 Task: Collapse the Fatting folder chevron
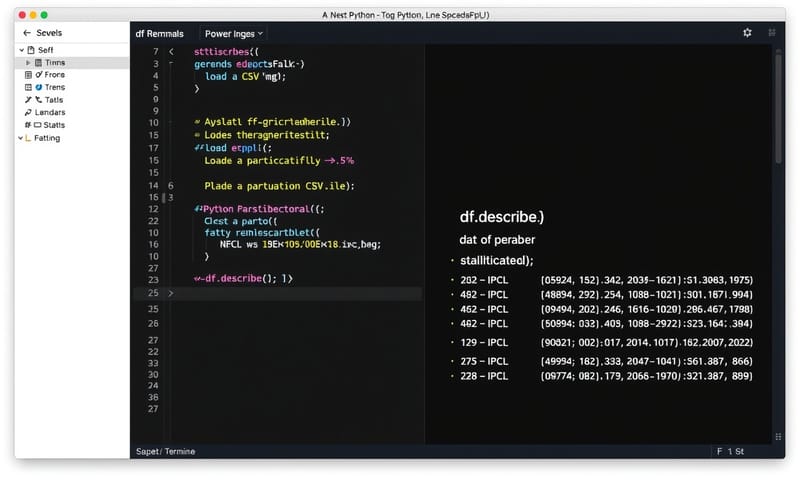click(x=21, y=138)
